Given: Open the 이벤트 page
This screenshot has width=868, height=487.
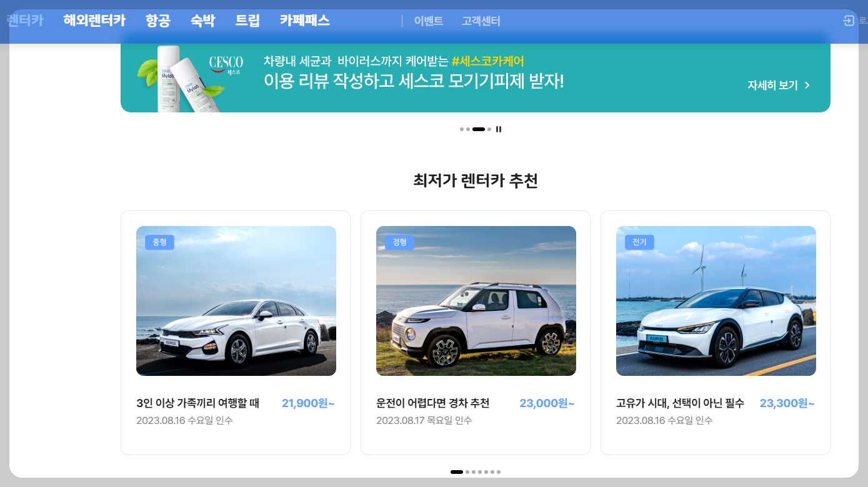Looking at the screenshot, I should click(x=428, y=21).
